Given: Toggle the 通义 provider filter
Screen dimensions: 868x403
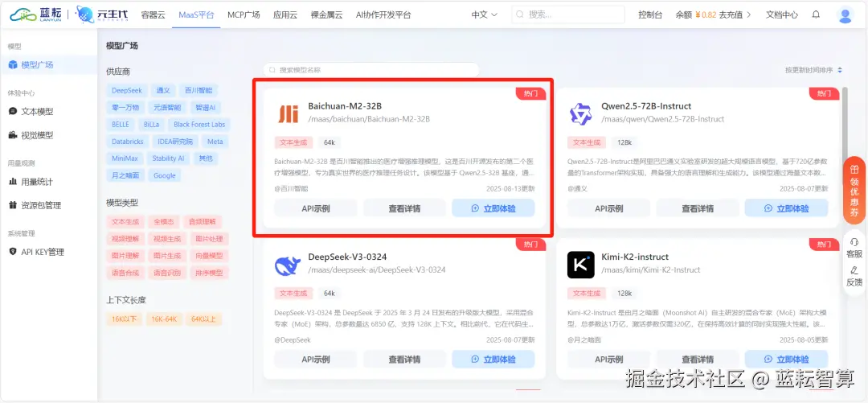Looking at the screenshot, I should pos(163,90).
